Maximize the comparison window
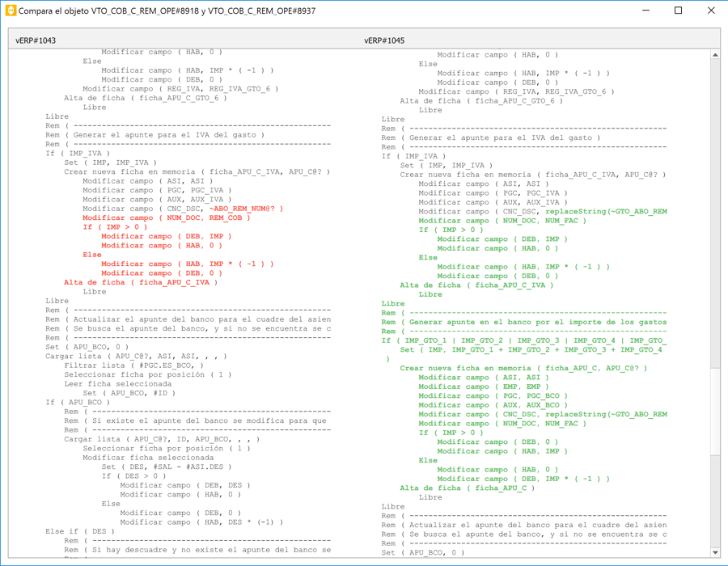Screen dimensions: 728x566 (678, 11)
